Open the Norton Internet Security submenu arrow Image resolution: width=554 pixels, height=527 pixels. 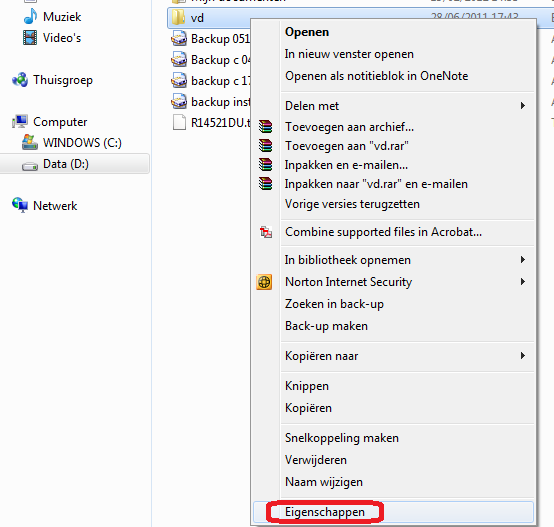[523, 282]
